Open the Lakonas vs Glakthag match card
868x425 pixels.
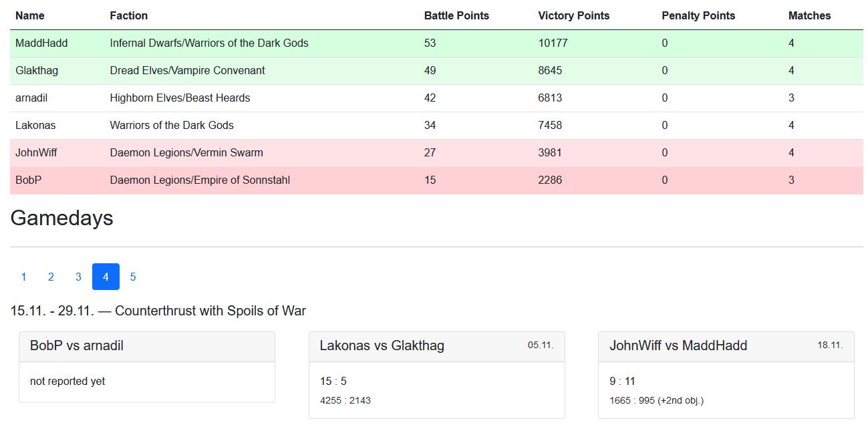tap(382, 346)
